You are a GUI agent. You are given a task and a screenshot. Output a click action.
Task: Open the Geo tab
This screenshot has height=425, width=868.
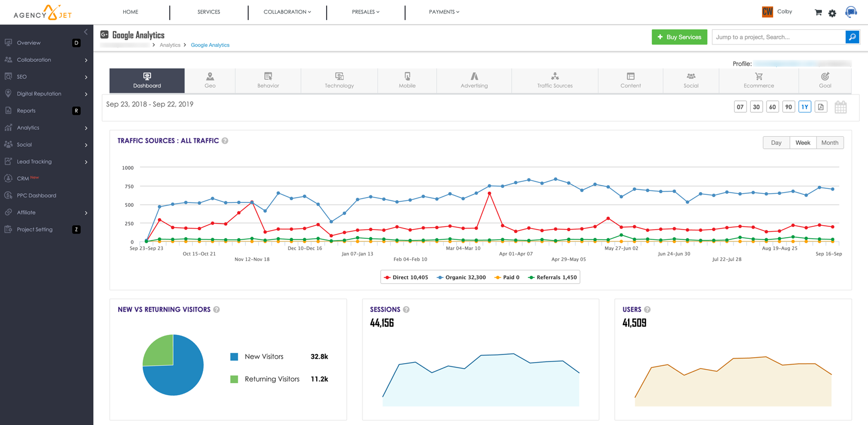pyautogui.click(x=210, y=80)
